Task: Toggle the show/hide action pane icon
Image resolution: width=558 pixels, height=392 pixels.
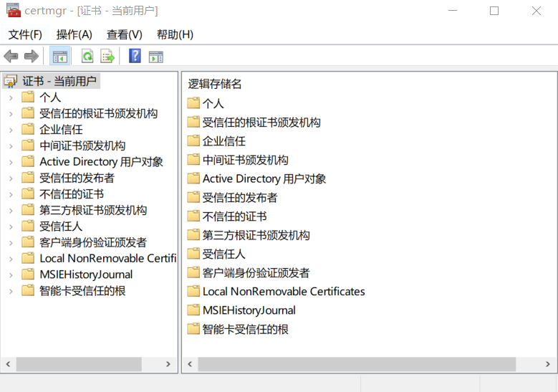Action: tap(156, 57)
